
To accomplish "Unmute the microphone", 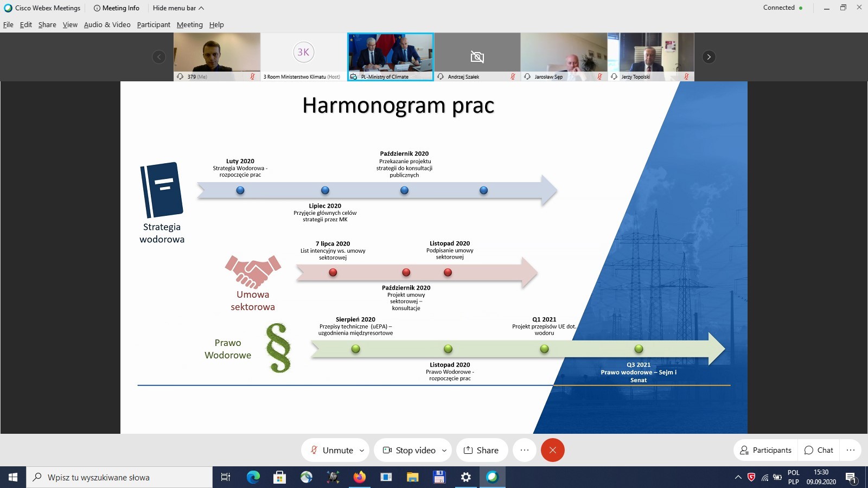I will coord(331,450).
